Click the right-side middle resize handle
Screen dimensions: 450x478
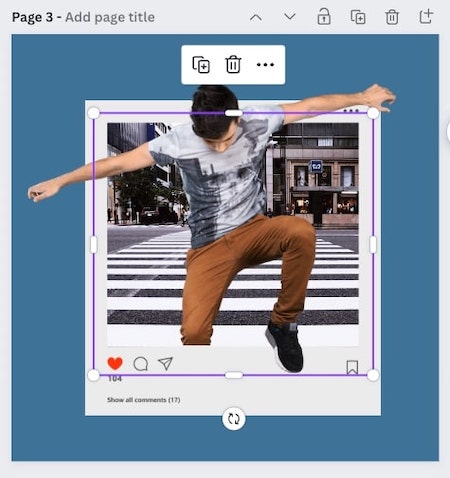(x=373, y=244)
